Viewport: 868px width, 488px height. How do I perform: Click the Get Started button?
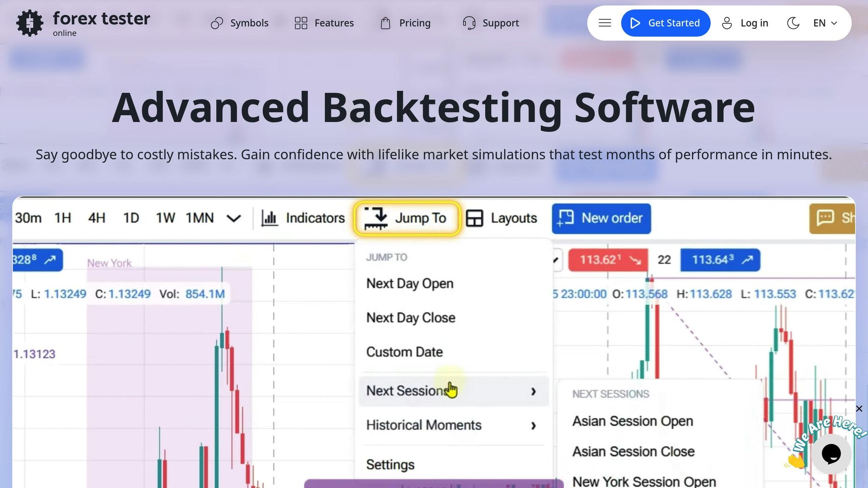click(x=665, y=23)
